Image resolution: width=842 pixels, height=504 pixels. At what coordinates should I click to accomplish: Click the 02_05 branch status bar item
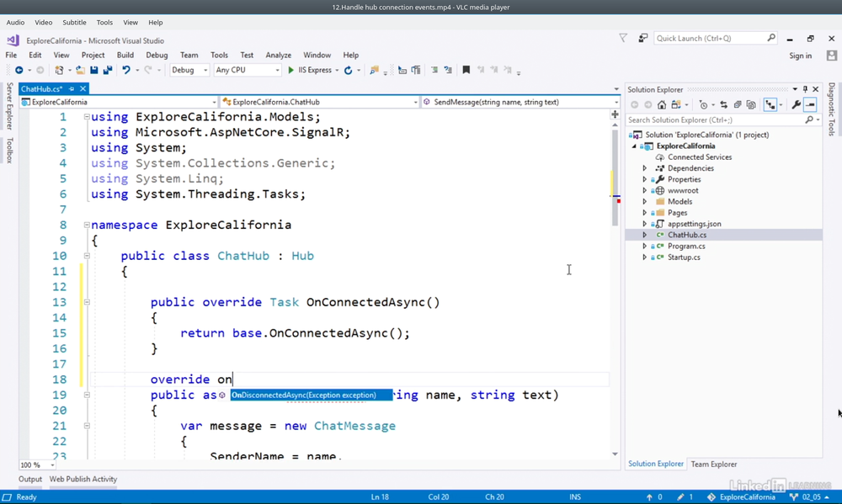click(x=808, y=497)
